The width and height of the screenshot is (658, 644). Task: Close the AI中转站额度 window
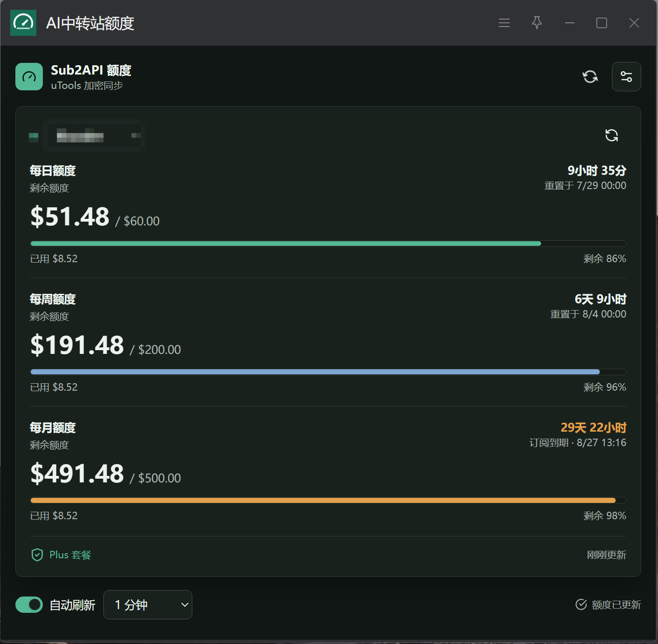pos(634,23)
